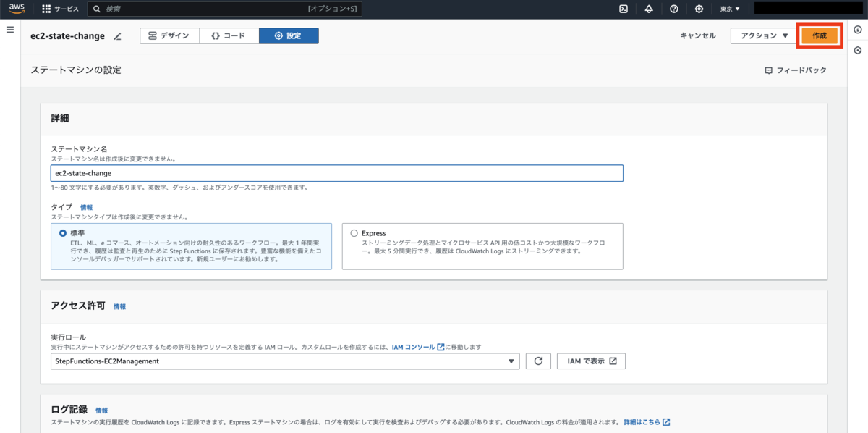Launch CloudShell from the top bar
Image resolution: width=868 pixels, height=433 pixels.
[623, 9]
